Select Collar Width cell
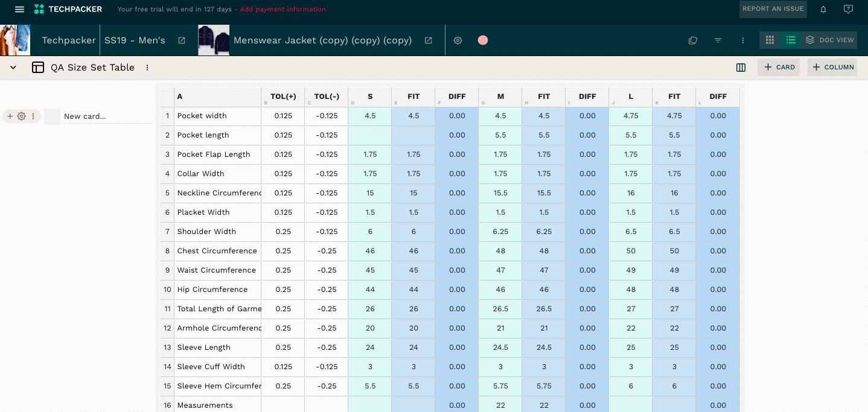Screen dimensions: 868x412 pyautogui.click(x=217, y=174)
